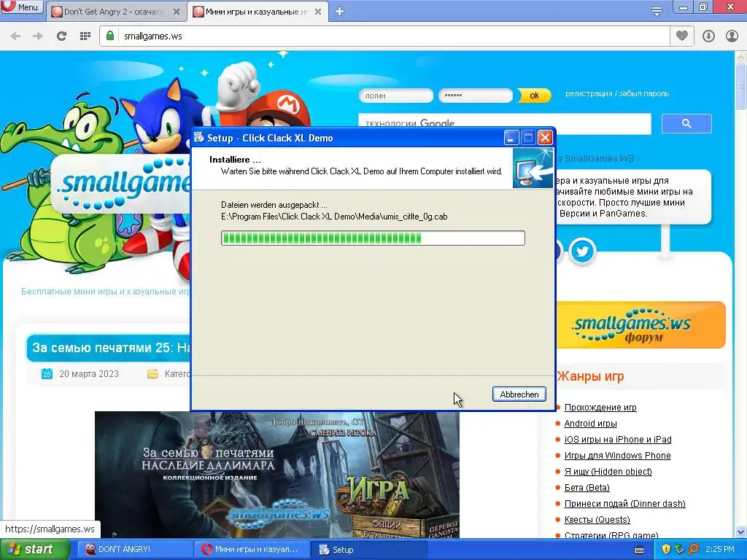The image size is (747, 560).
Task: Click the За семью печатями 25 article title
Action: coord(111,348)
